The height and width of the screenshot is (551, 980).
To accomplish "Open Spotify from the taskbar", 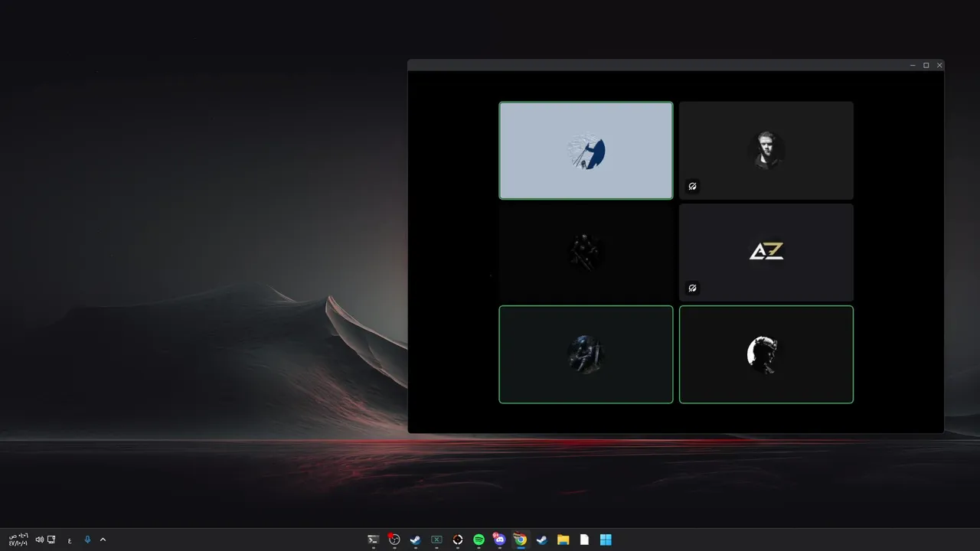I will tap(479, 540).
